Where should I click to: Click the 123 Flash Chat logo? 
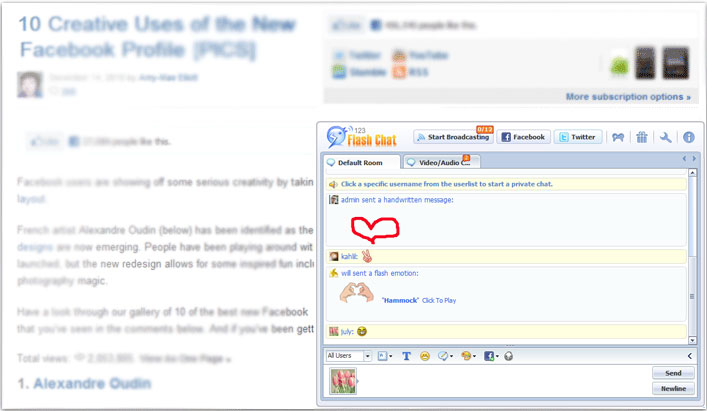click(362, 137)
